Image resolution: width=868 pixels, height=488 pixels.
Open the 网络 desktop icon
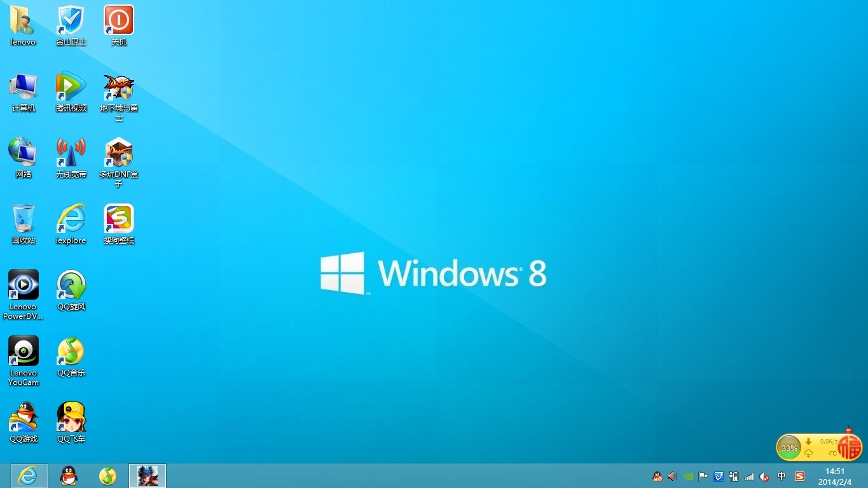point(24,158)
